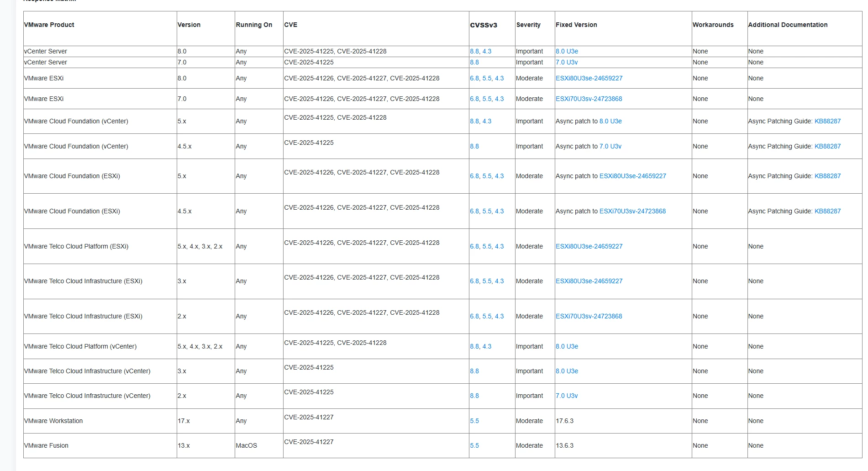The height and width of the screenshot is (471, 868).
Task: Click ESXi70U3sv-24723868 in the VMware ESXi 7.0 row
Action: [589, 99]
